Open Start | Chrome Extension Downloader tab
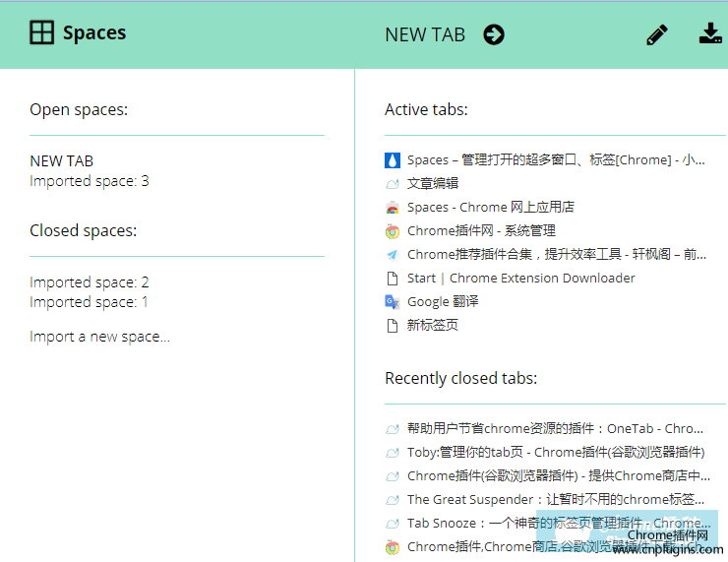Image resolution: width=728 pixels, height=562 pixels. coord(521,279)
